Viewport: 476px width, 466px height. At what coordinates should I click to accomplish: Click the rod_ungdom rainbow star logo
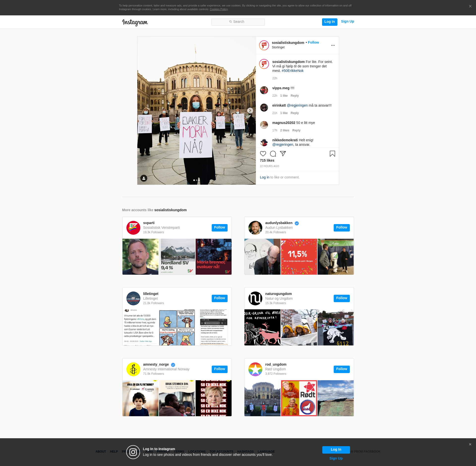click(x=255, y=369)
